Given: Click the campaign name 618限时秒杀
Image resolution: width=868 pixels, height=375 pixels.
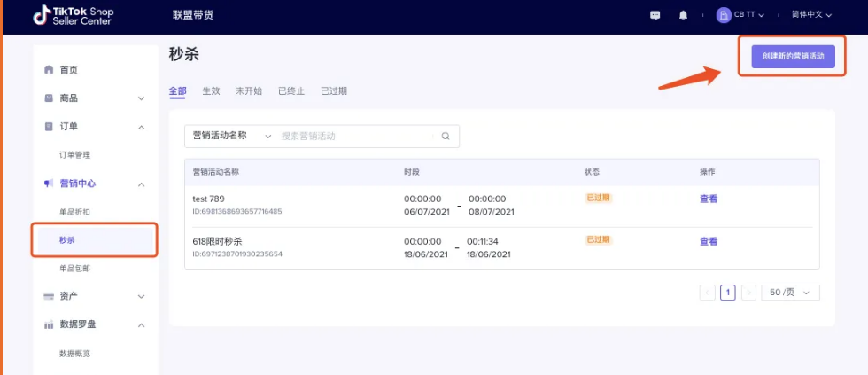Looking at the screenshot, I should coord(218,241).
